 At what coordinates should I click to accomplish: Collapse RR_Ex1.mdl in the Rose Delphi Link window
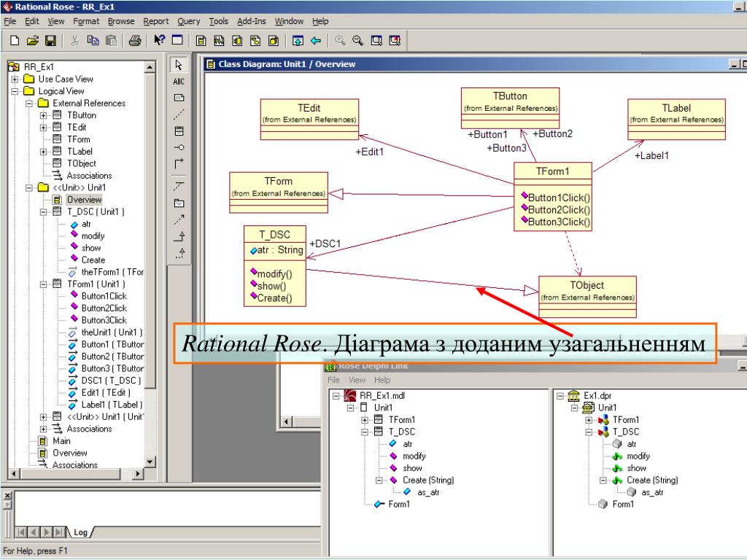(x=336, y=396)
